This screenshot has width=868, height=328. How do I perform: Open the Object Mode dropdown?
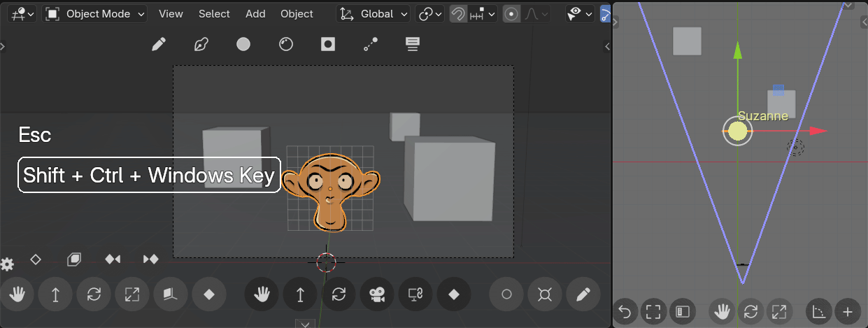click(x=95, y=13)
